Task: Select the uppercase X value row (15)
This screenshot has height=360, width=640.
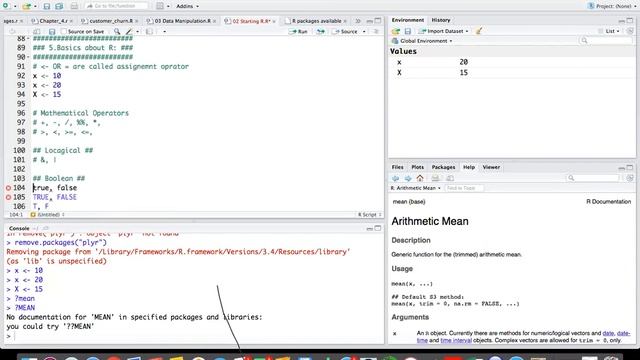Action: pyautogui.click(x=512, y=73)
